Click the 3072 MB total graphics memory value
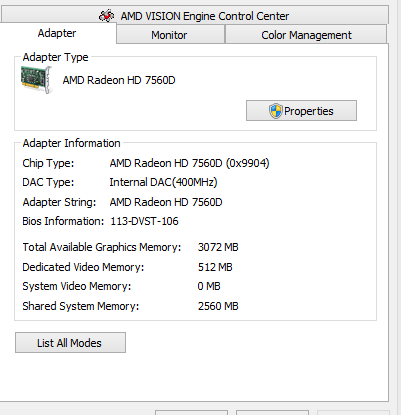The image size is (401, 415). 218,247
